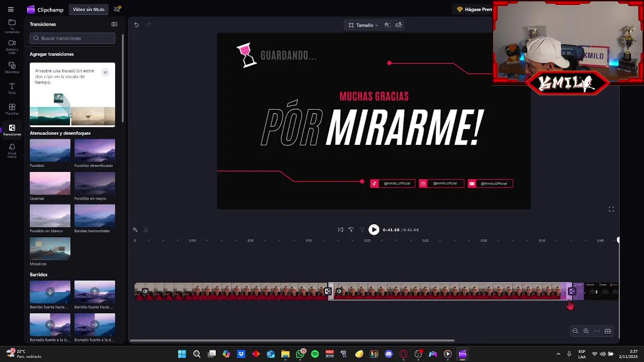This screenshot has height=362, width=644.
Task: Open the volume control in system tray
Action: click(x=603, y=354)
